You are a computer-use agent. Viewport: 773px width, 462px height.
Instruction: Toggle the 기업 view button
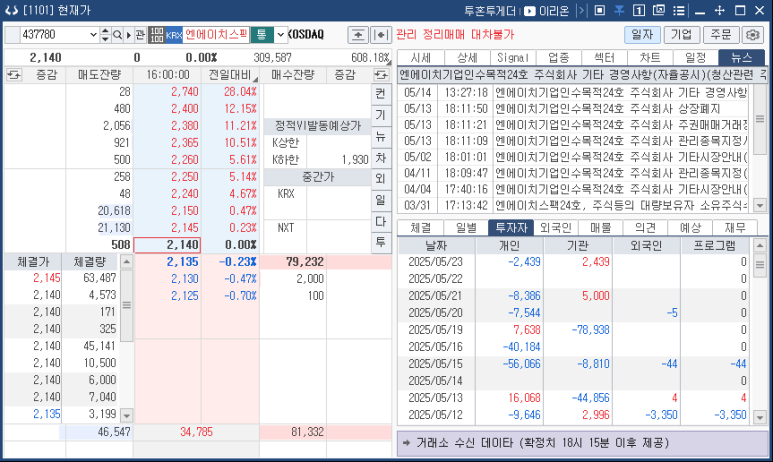(x=681, y=35)
